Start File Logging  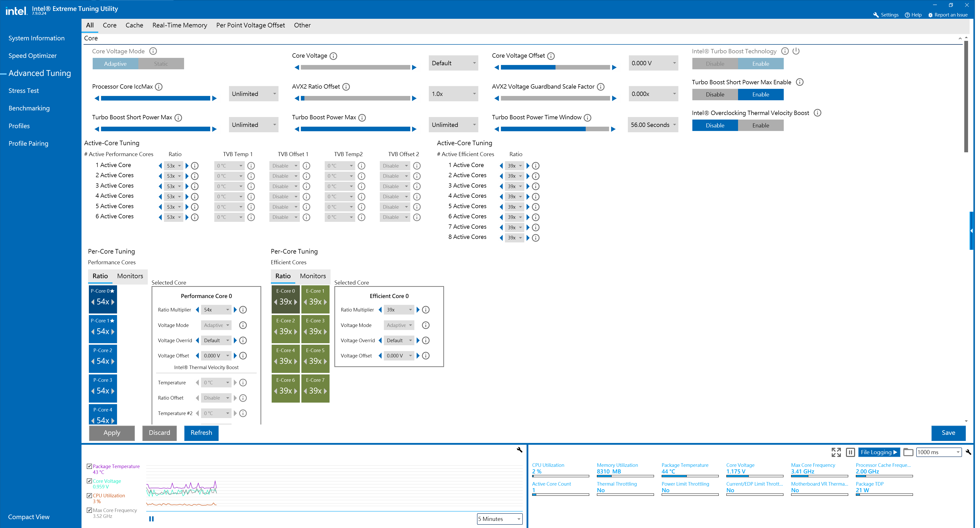879,452
